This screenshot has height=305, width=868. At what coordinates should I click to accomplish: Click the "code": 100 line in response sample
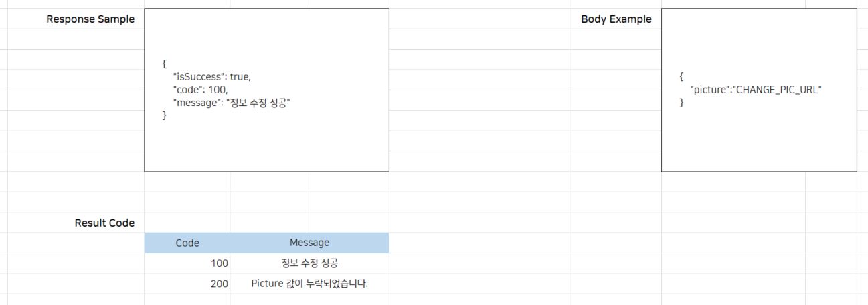(x=200, y=89)
